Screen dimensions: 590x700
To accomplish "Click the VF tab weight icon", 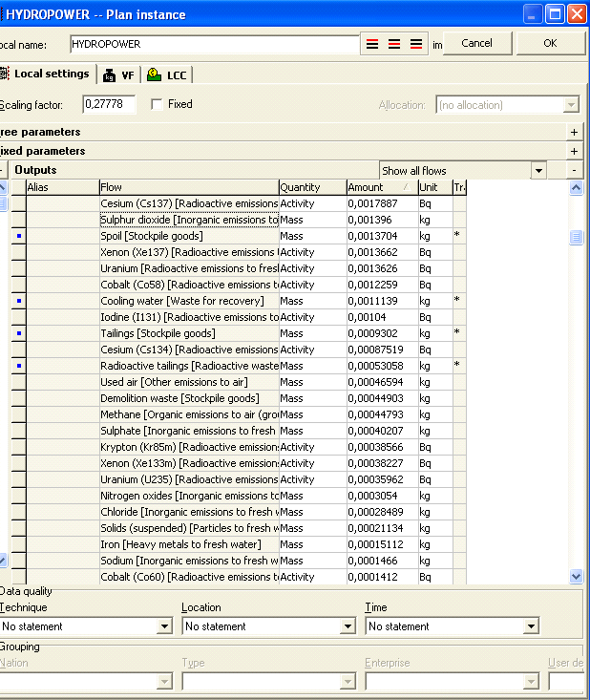I will pyautogui.click(x=109, y=75).
